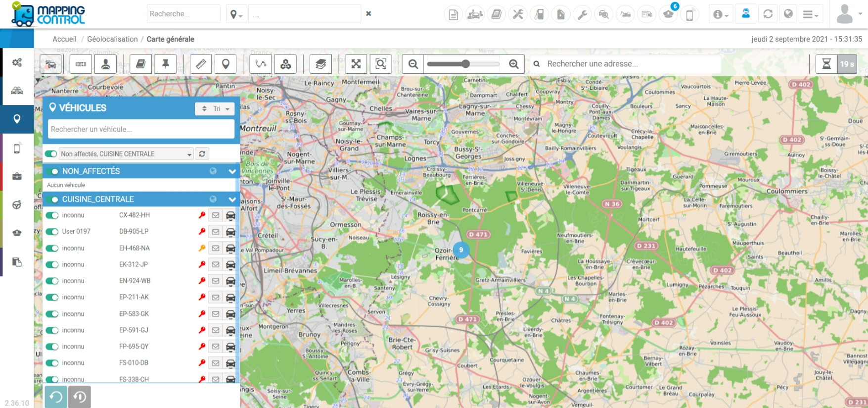This screenshot has height=408, width=868.
Task: Click the map zoom-in magnifier icon
Action: coord(514,64)
